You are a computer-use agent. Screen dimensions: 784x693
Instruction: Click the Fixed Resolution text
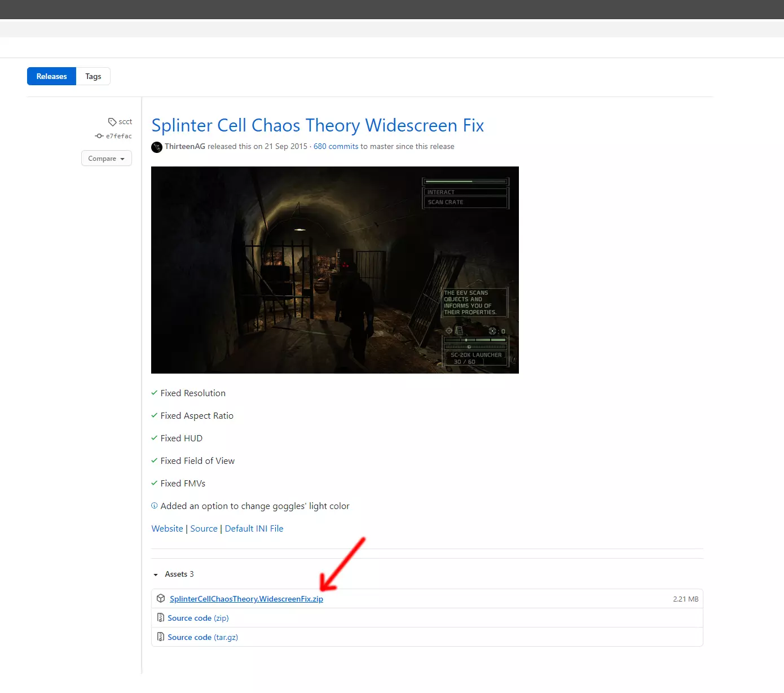click(x=193, y=393)
